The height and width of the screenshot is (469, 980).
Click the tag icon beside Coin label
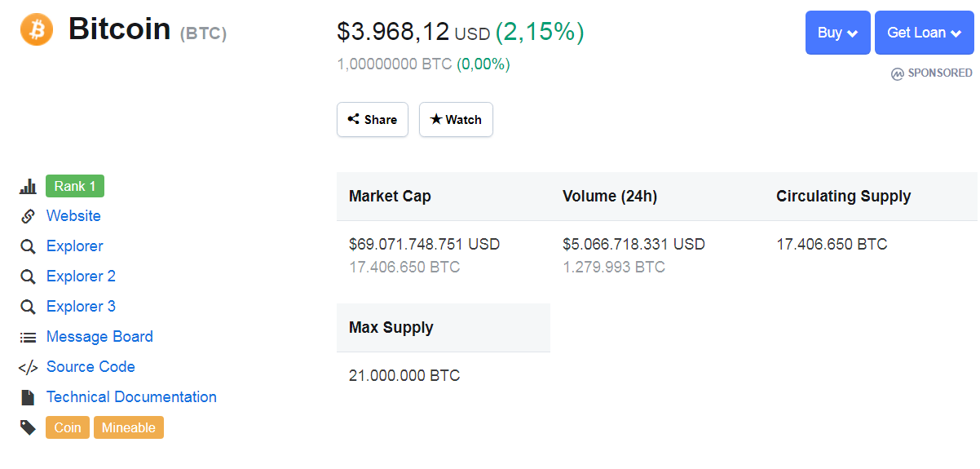pos(28,427)
